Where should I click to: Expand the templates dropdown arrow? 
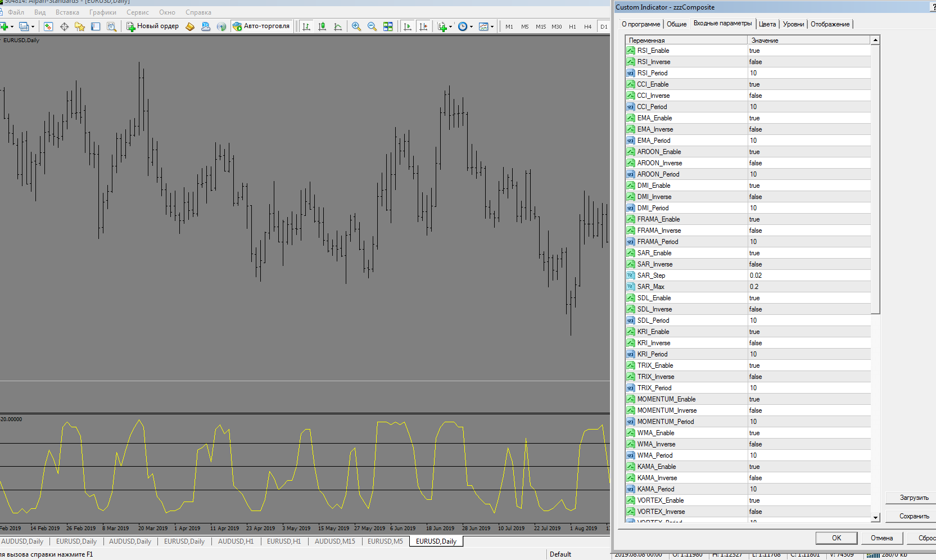coord(492,26)
